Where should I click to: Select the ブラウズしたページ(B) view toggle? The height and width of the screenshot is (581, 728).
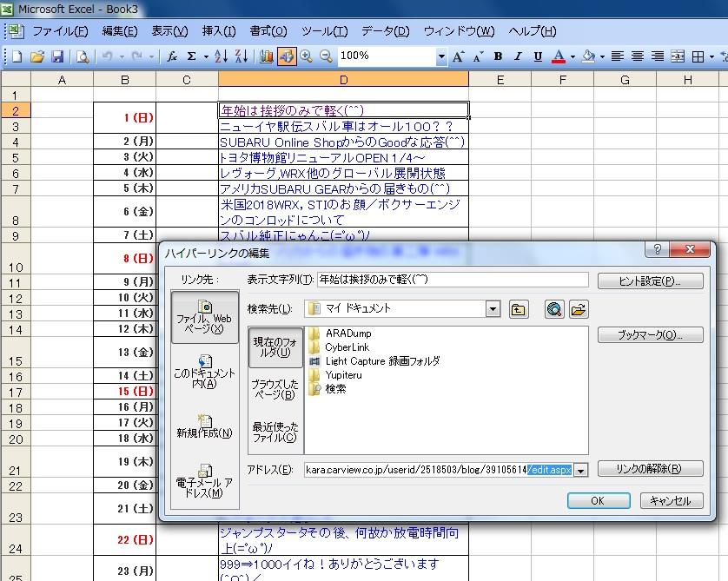275,389
